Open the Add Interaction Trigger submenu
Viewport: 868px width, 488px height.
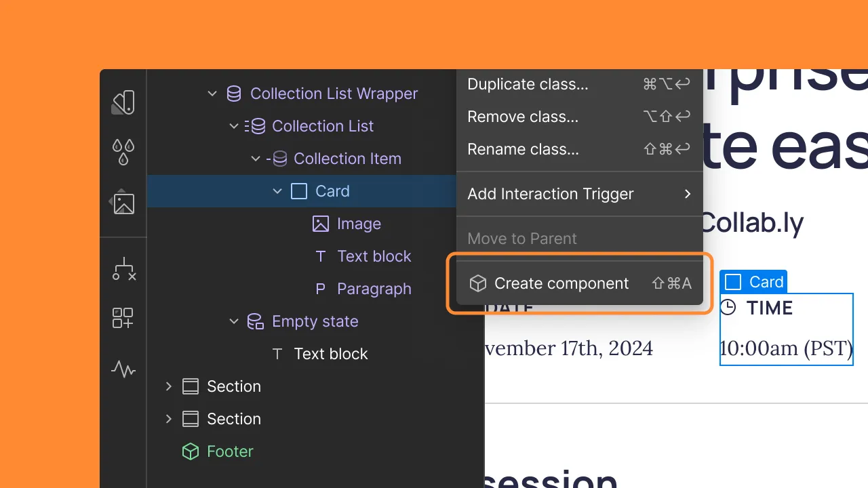coord(550,195)
